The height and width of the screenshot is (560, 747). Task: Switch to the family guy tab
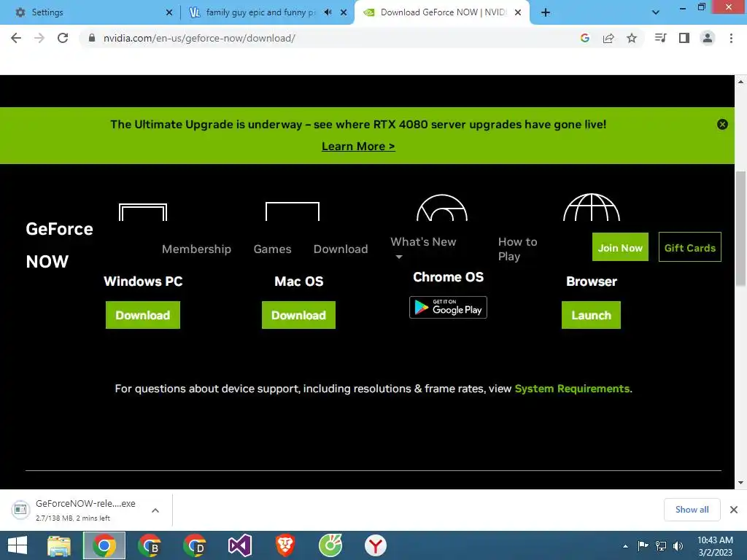tap(260, 12)
